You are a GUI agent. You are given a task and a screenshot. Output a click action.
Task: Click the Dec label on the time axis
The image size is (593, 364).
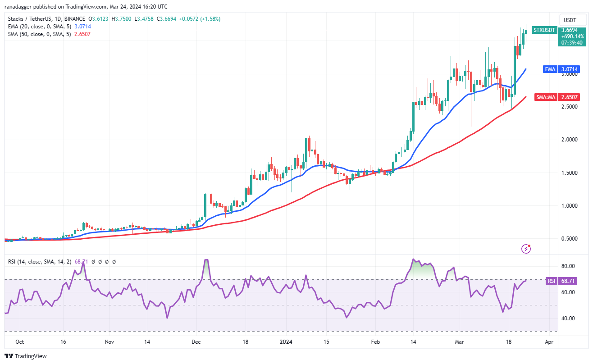click(x=196, y=342)
